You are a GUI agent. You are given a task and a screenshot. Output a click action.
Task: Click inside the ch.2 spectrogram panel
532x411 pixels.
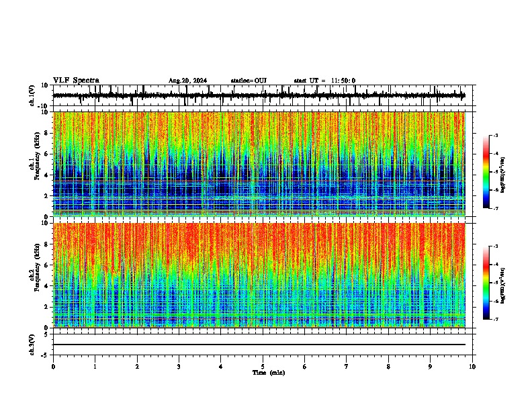coord(259,275)
